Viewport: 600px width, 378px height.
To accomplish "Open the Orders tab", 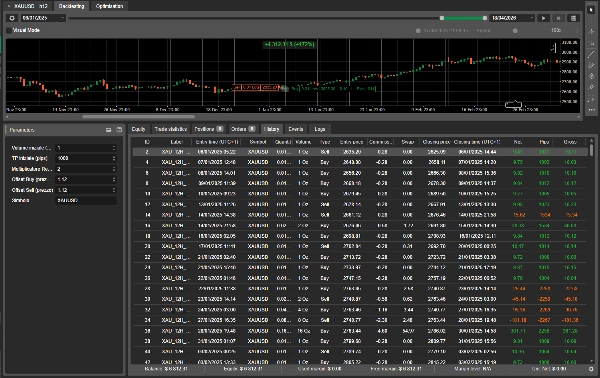I will tap(243, 129).
